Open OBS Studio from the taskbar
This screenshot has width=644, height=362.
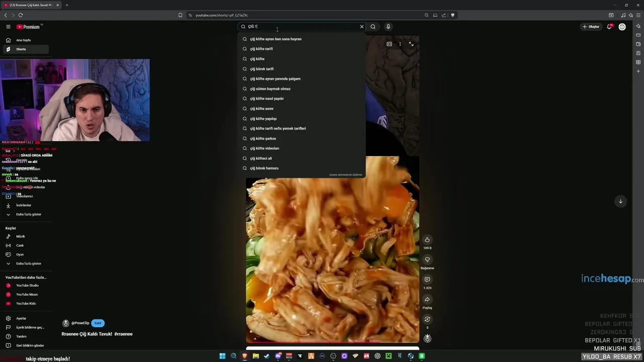(x=333, y=356)
